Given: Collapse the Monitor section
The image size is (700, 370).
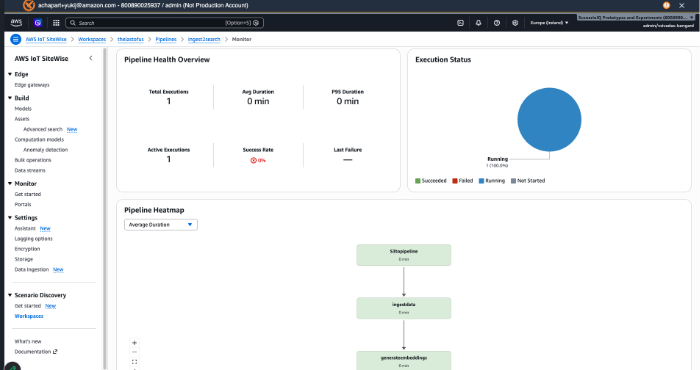Looking at the screenshot, I should [10, 183].
